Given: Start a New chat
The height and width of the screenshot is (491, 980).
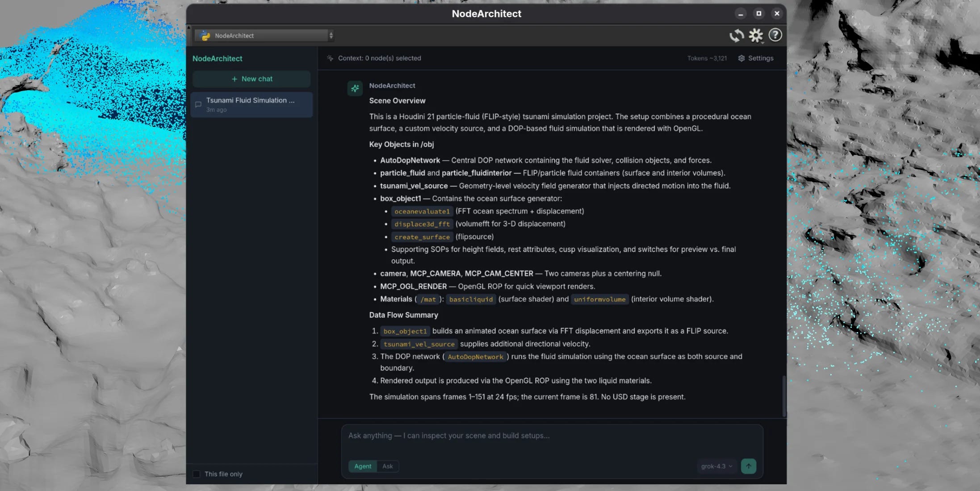Looking at the screenshot, I should (x=251, y=79).
